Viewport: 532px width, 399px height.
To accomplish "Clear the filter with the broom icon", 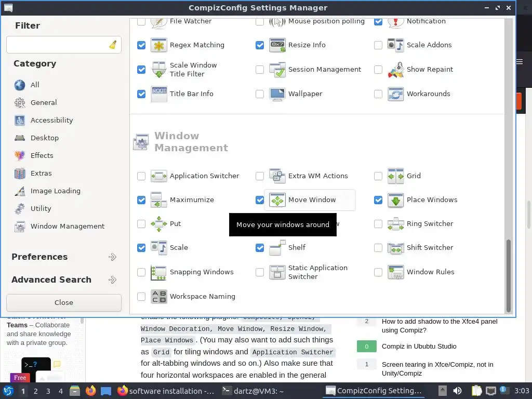I will (x=113, y=45).
